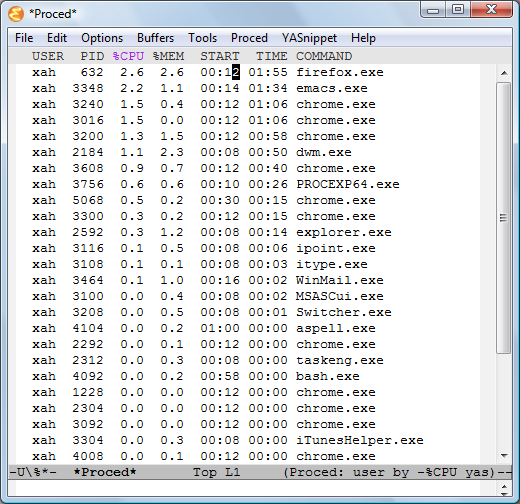Sort by the START column header

tap(220, 56)
